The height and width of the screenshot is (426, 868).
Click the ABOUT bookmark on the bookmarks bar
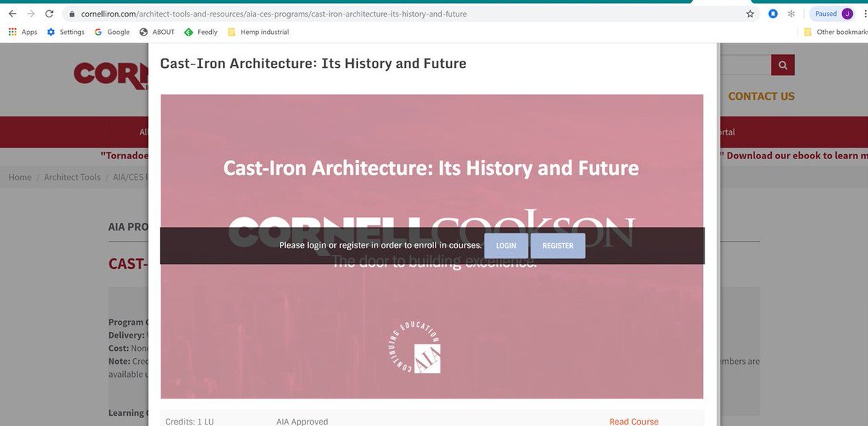157,32
